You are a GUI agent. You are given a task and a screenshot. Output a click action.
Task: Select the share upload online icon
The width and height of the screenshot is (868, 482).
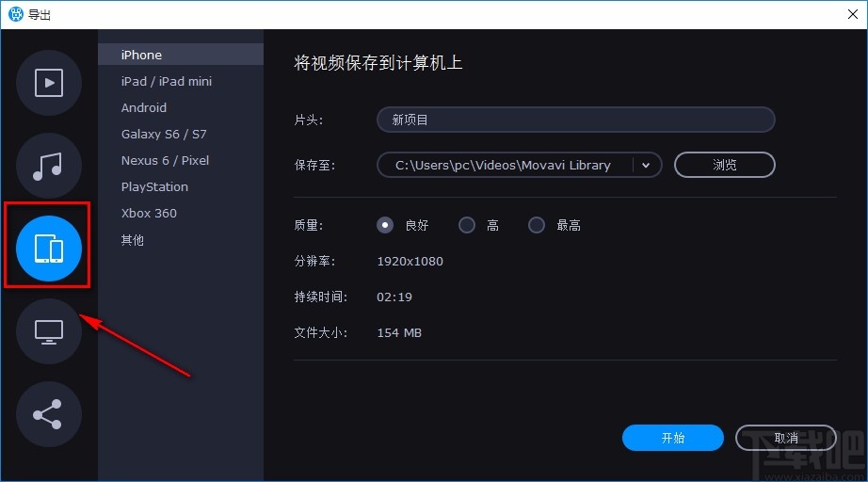(x=49, y=414)
